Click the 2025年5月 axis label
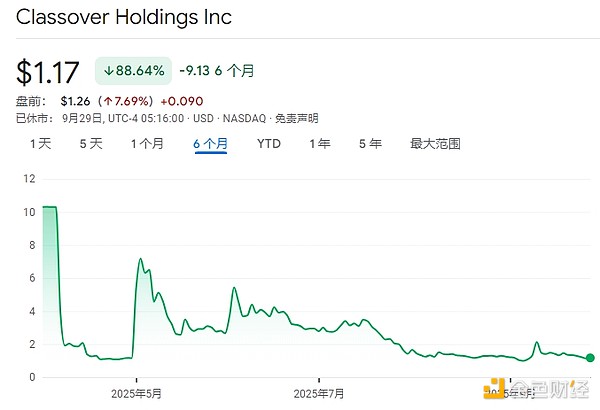The width and height of the screenshot is (600, 410). pyautogui.click(x=138, y=393)
